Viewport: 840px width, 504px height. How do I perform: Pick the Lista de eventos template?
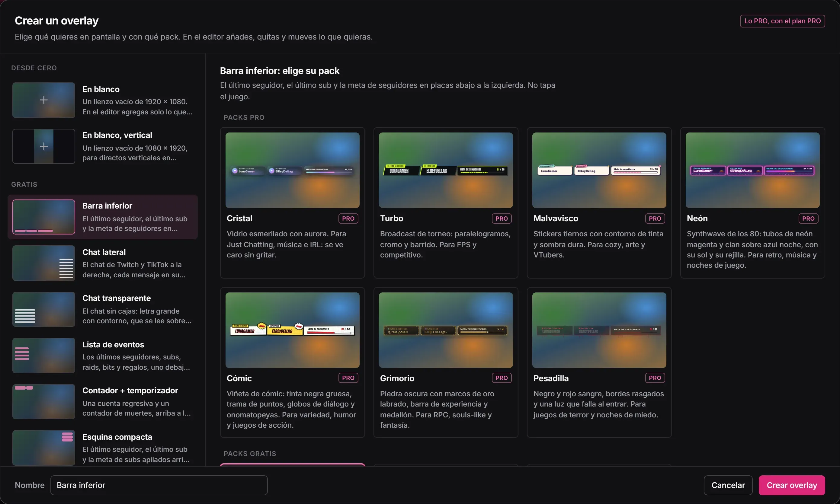pos(103,356)
